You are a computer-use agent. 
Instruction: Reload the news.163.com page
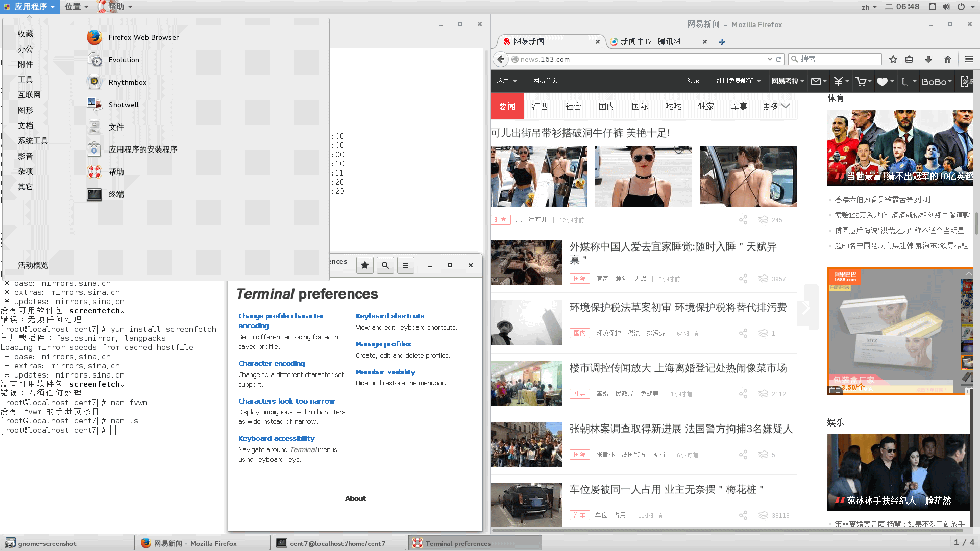(x=779, y=59)
